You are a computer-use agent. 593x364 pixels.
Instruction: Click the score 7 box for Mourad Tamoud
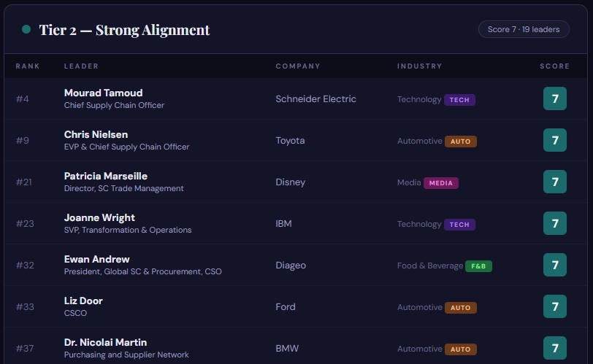click(555, 98)
